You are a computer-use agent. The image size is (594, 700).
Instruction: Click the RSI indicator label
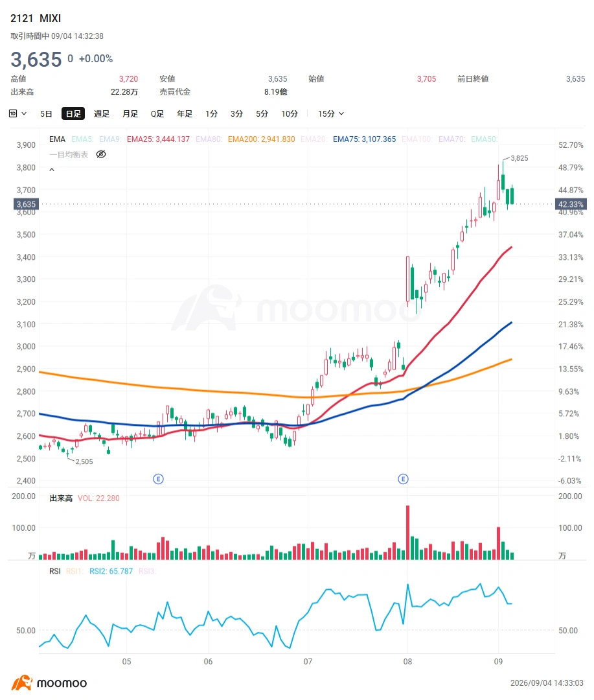coord(55,571)
